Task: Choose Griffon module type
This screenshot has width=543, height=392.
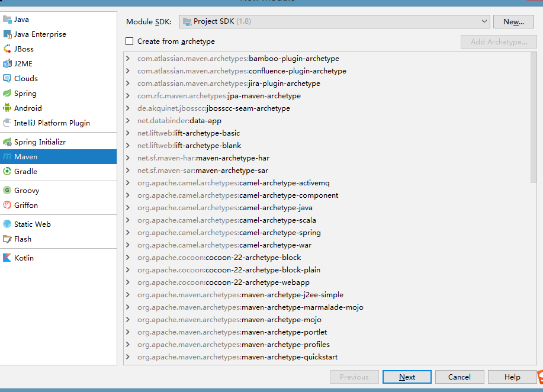Action: tap(58, 205)
